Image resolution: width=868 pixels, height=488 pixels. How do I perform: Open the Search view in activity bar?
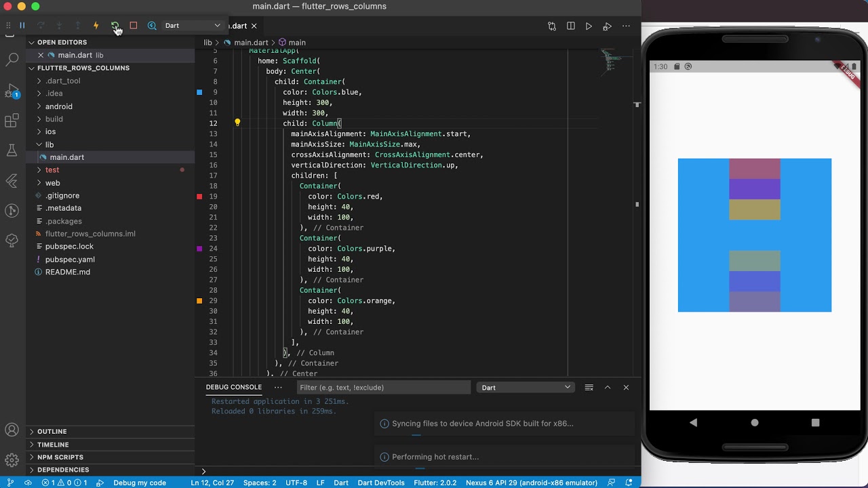[12, 60]
